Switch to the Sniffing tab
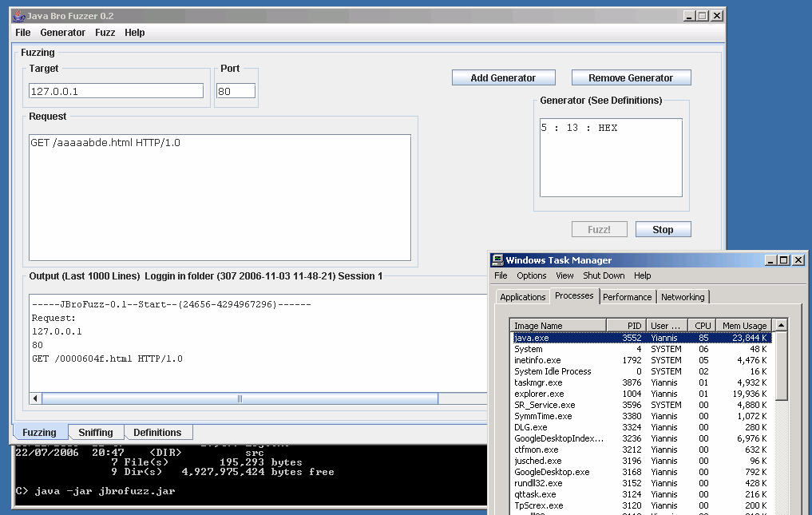The image size is (812, 515). point(95,433)
